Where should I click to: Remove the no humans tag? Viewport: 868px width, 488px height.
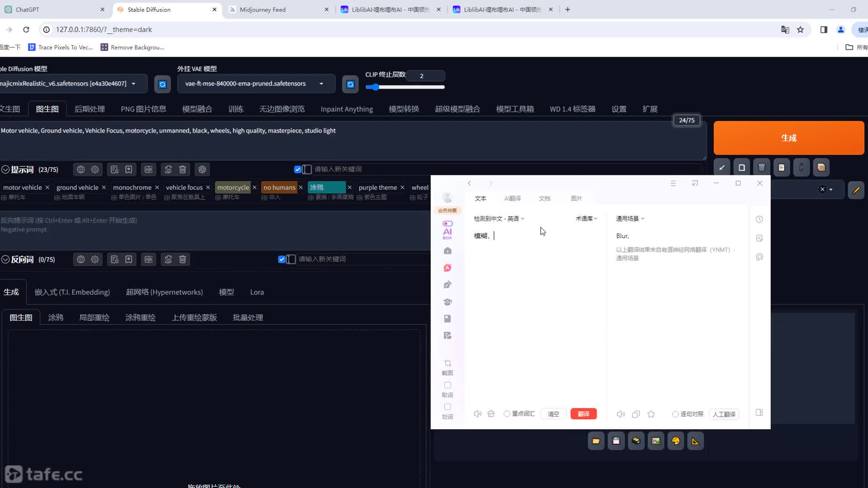[301, 188]
